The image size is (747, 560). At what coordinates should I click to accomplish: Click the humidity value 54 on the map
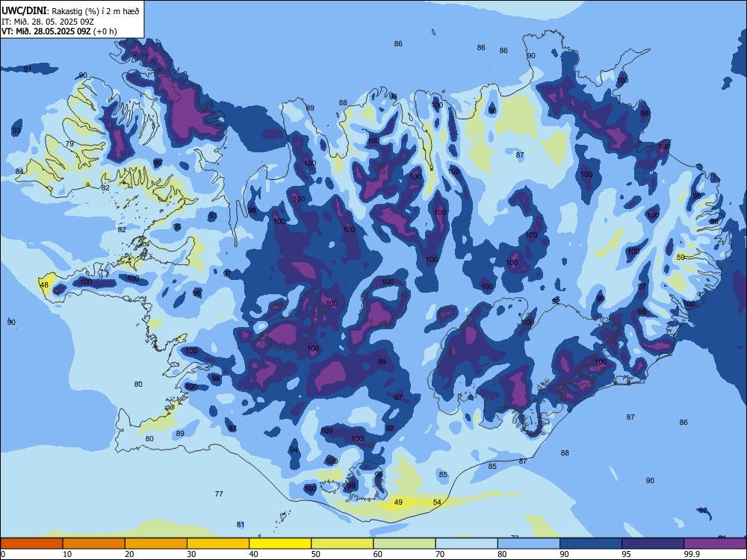tap(437, 502)
